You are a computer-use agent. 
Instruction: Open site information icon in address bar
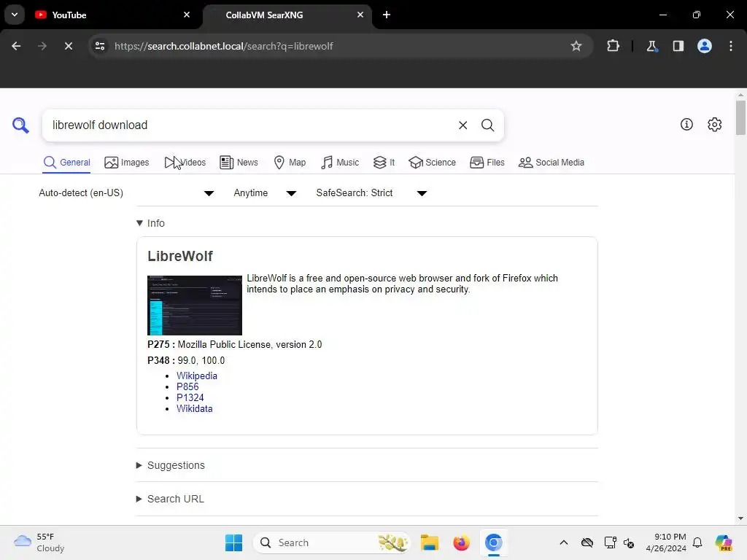[x=100, y=46]
